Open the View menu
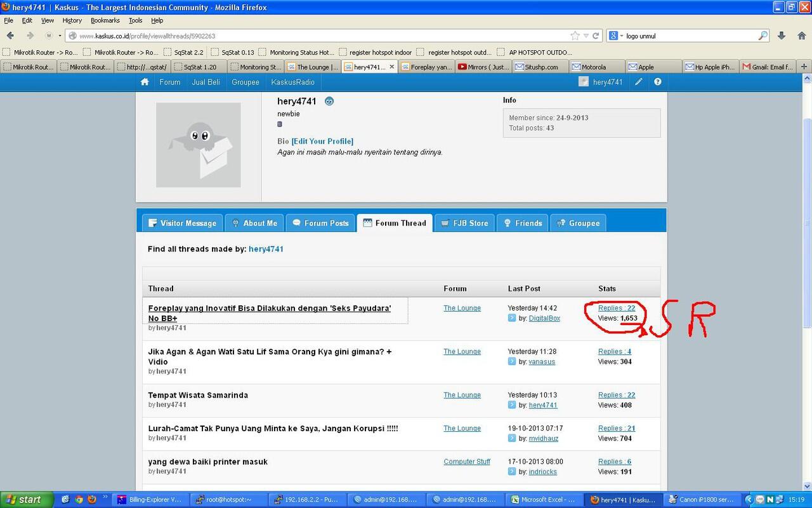The height and width of the screenshot is (508, 812). (x=48, y=20)
